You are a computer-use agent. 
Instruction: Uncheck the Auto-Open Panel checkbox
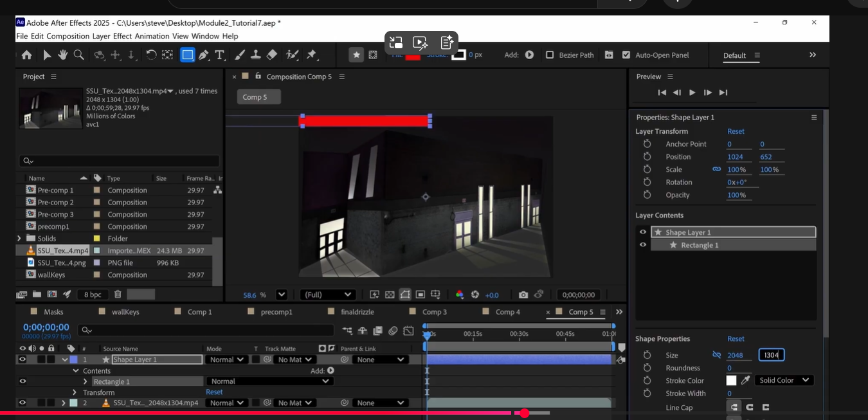click(x=626, y=55)
